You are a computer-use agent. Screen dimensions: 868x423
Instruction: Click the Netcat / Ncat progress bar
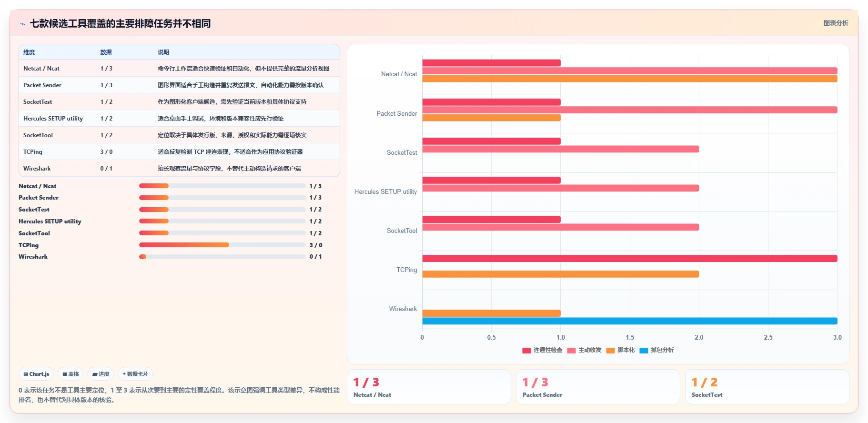pyautogui.click(x=222, y=186)
